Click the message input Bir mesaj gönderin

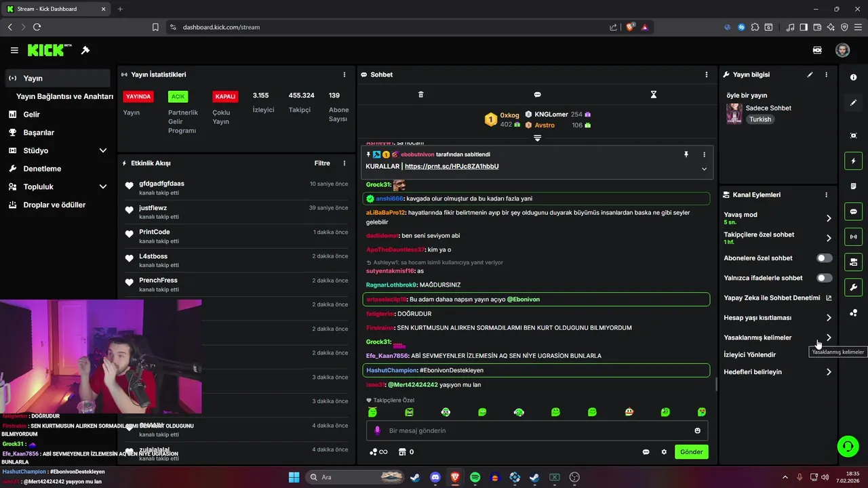click(x=537, y=431)
